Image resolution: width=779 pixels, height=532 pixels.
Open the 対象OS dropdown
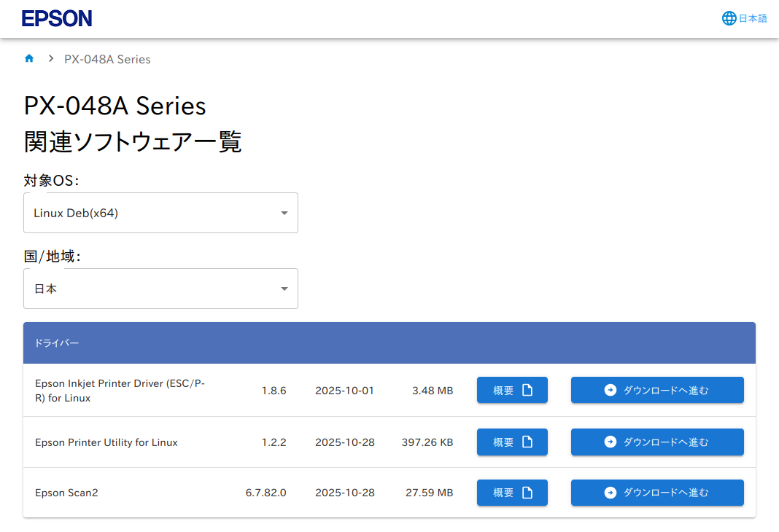coord(160,213)
